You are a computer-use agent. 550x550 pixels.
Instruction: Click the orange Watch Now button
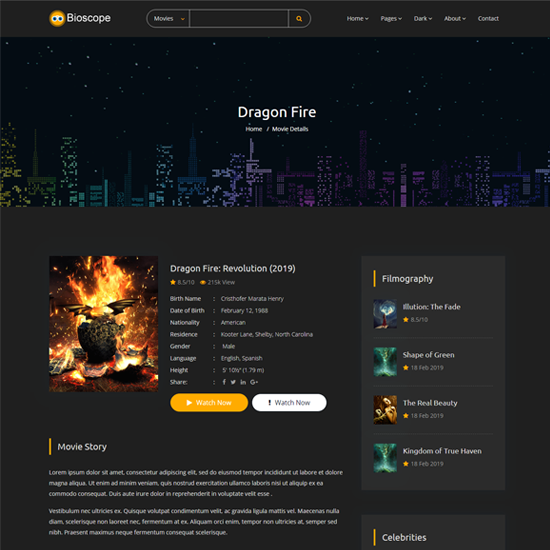[209, 402]
